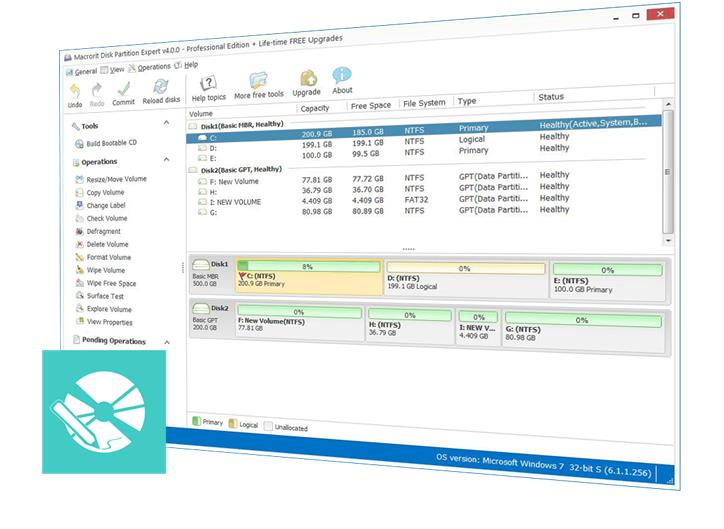This screenshot has width=724, height=529.
Task: Click the Reload disks icon
Action: click(161, 86)
